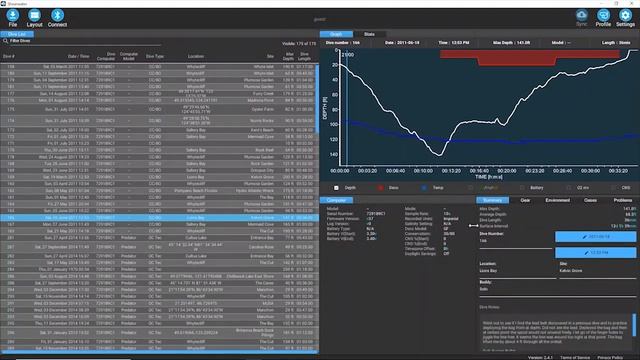Image resolution: width=640 pixels, height=360 pixels.
Task: Toggle the O2 mv series checkbox
Action: [x=569, y=188]
